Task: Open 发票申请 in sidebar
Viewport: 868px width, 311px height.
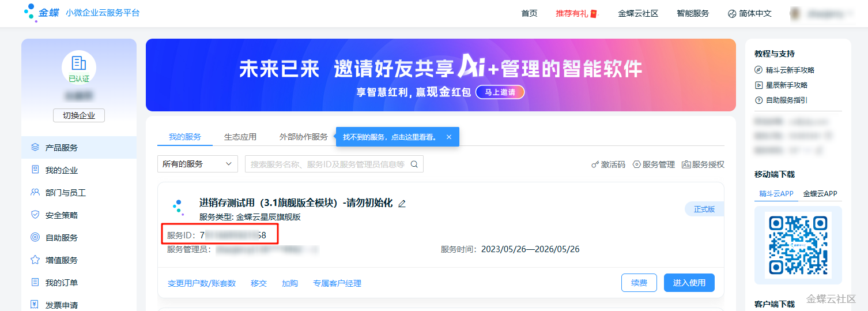Action: coord(62,305)
